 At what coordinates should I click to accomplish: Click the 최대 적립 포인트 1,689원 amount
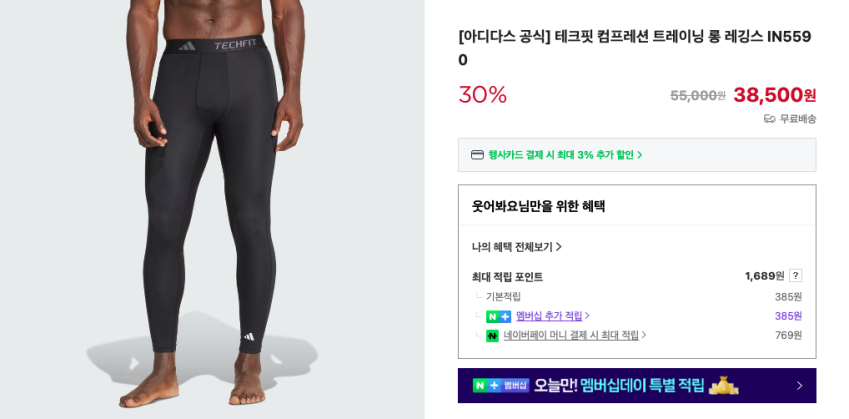(764, 276)
